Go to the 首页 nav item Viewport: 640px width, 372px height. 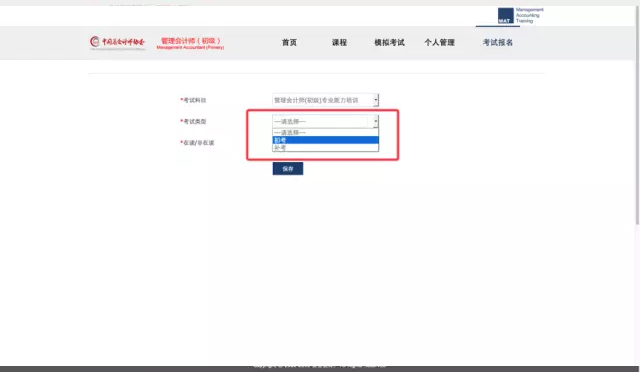(x=289, y=42)
